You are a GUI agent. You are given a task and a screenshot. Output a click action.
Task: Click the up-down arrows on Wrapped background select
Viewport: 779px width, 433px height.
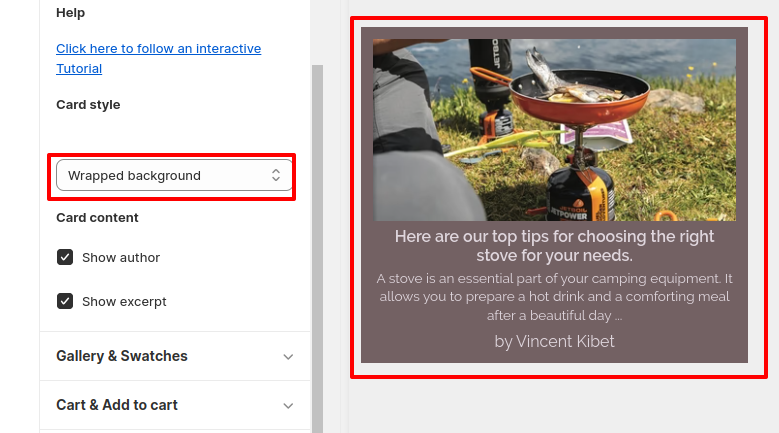pos(276,176)
